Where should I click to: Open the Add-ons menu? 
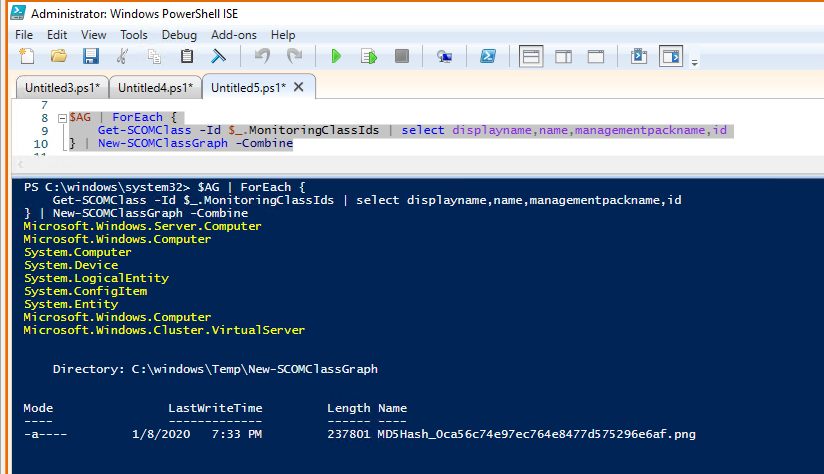[233, 34]
